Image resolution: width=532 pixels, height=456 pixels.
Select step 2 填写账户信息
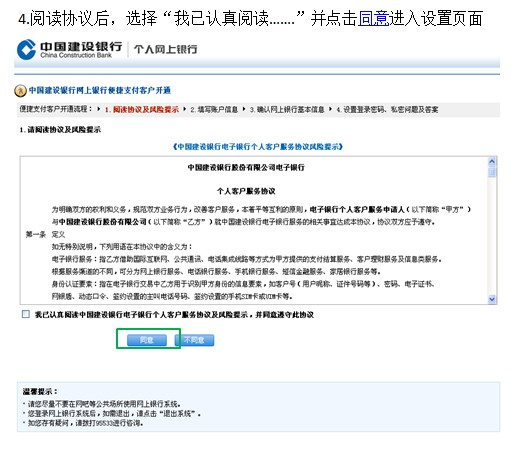coord(214,110)
